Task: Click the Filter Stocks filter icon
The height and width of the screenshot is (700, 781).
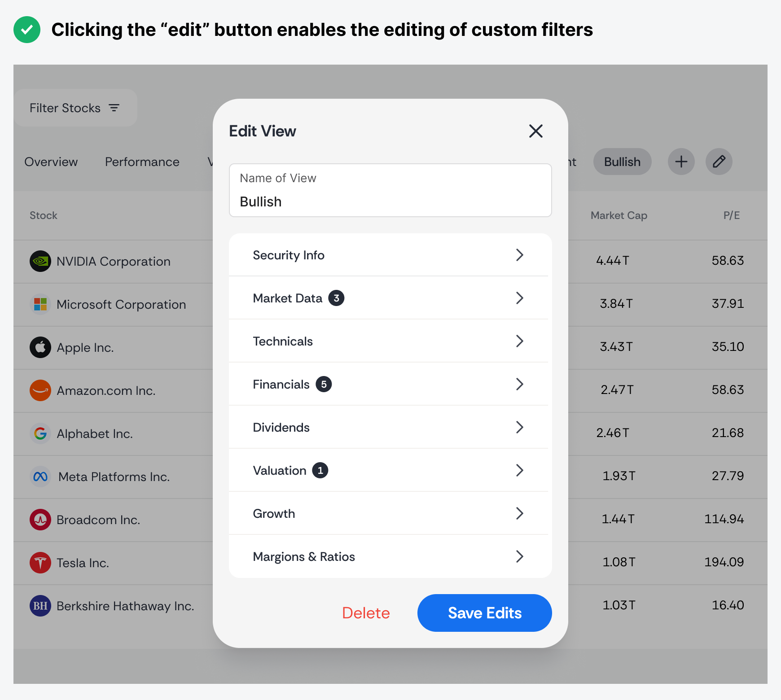Action: [114, 108]
